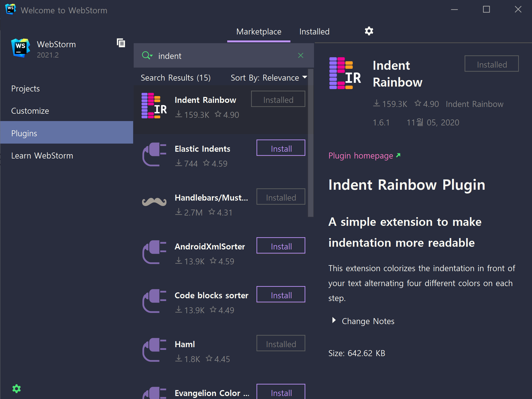532x399 pixels.
Task: Click the Indent Rainbow plugin icon in results
Action: tap(154, 106)
